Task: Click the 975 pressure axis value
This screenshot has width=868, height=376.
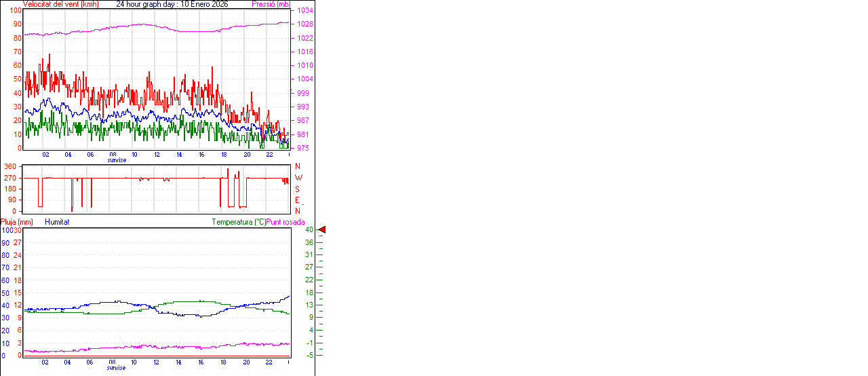Action: tap(302, 148)
